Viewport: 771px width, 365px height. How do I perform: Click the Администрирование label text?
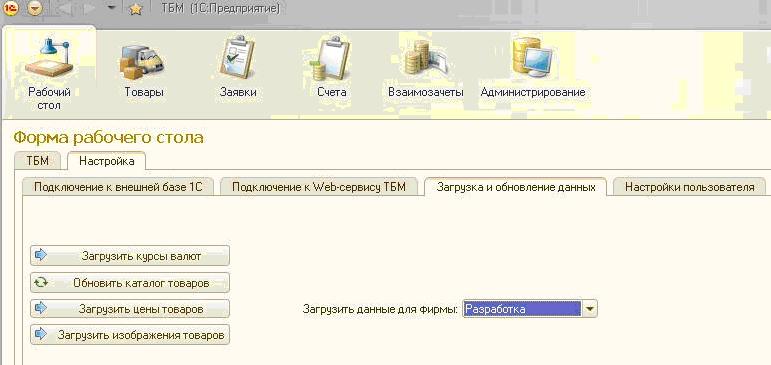(x=533, y=92)
